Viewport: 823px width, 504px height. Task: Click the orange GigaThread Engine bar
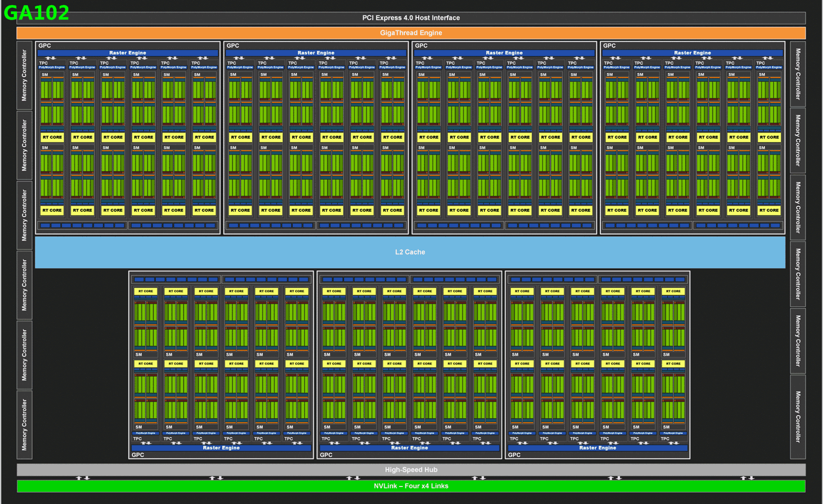(410, 33)
